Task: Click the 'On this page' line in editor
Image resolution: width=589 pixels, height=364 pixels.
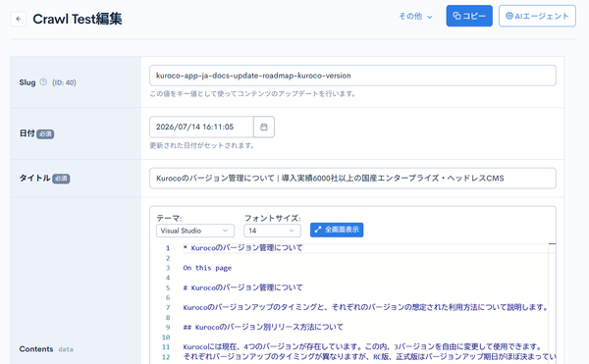Action: tap(207, 268)
